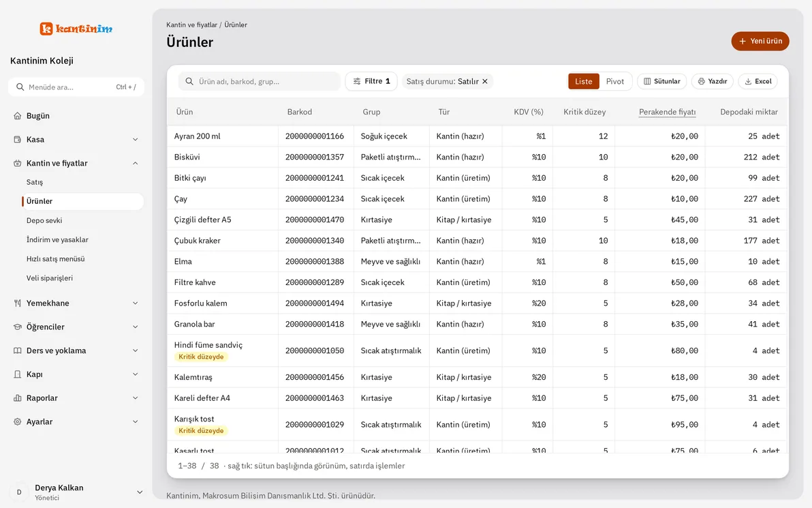Expand the Kapı section
The image size is (812, 508).
coord(135,374)
